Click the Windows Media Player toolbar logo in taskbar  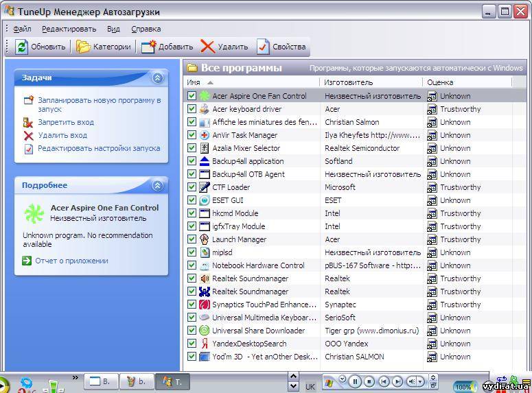[329, 383]
